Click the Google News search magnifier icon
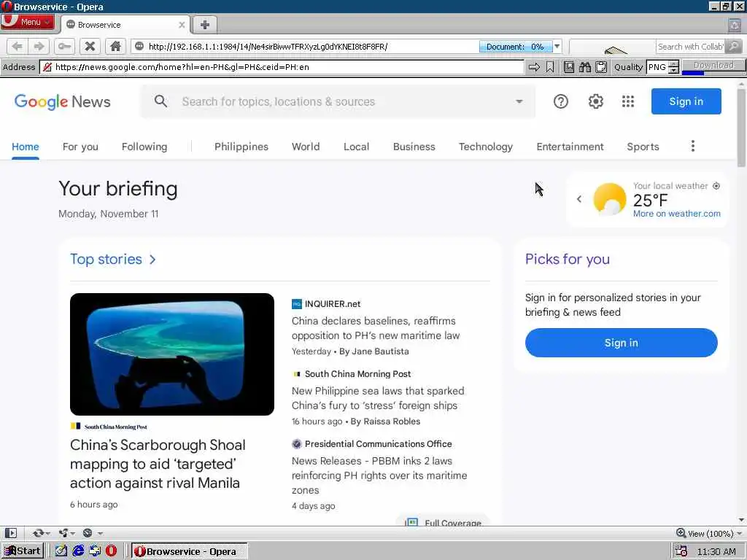Screen dimensions: 747x560 pyautogui.click(x=161, y=101)
